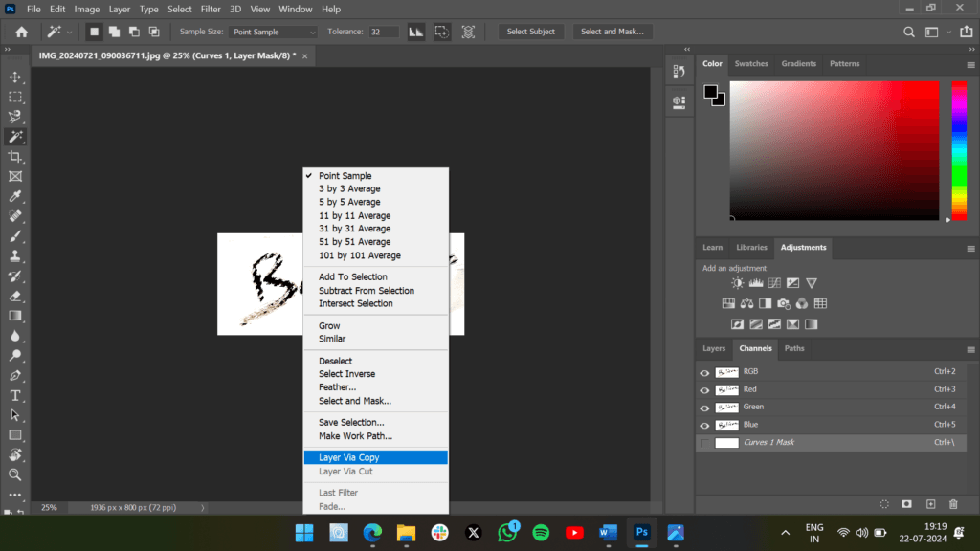The height and width of the screenshot is (551, 980).
Task: Select the Blur tool
Action: click(15, 336)
